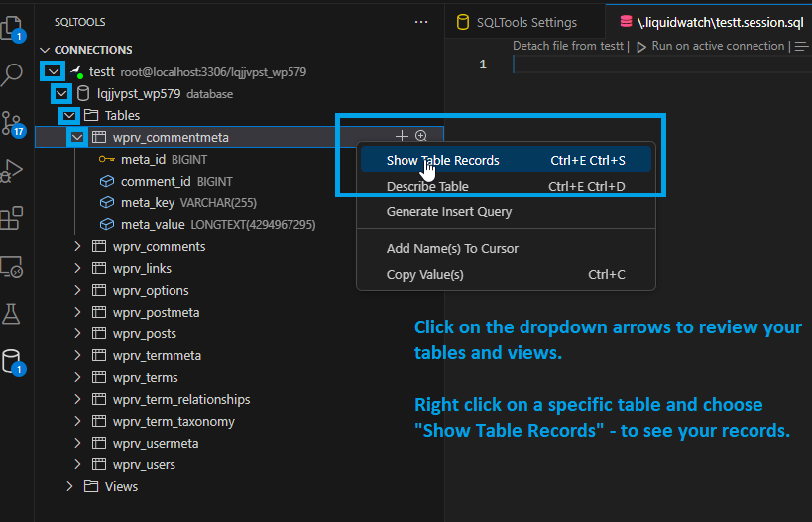Open the SQLTools database icon in activity bar
The height and width of the screenshot is (522, 812).
pyautogui.click(x=11, y=362)
